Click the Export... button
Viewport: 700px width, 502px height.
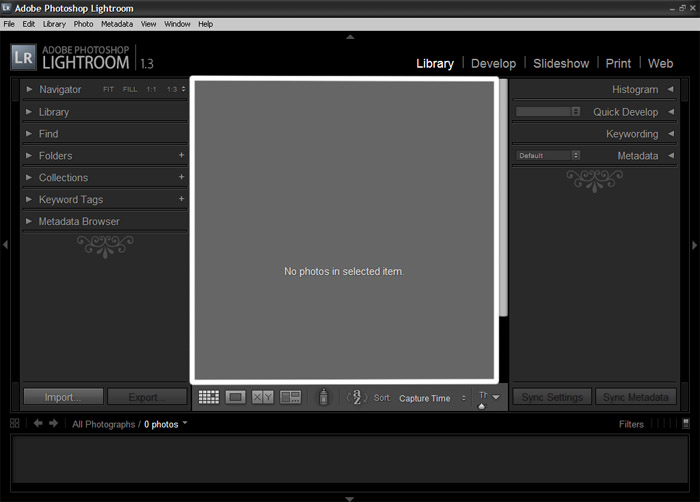pos(147,397)
